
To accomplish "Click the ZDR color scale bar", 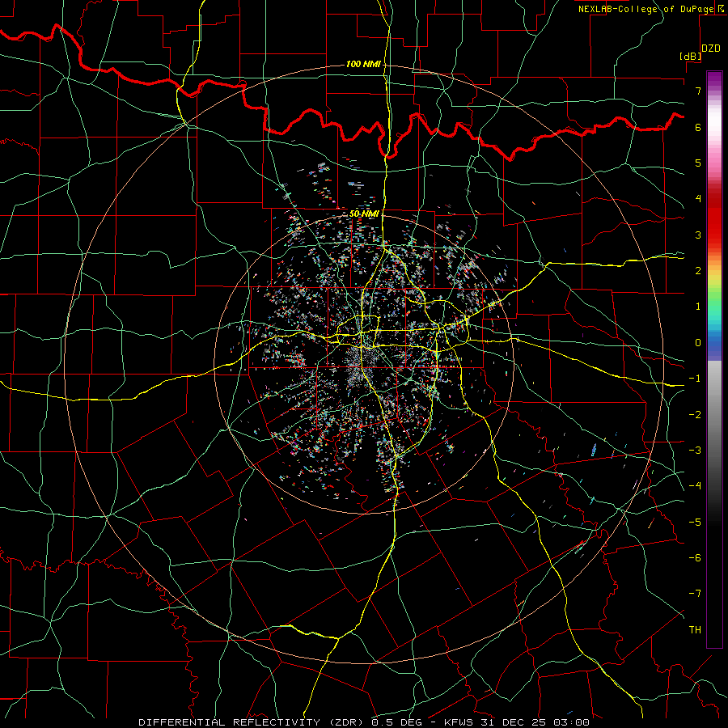I will click(714, 359).
